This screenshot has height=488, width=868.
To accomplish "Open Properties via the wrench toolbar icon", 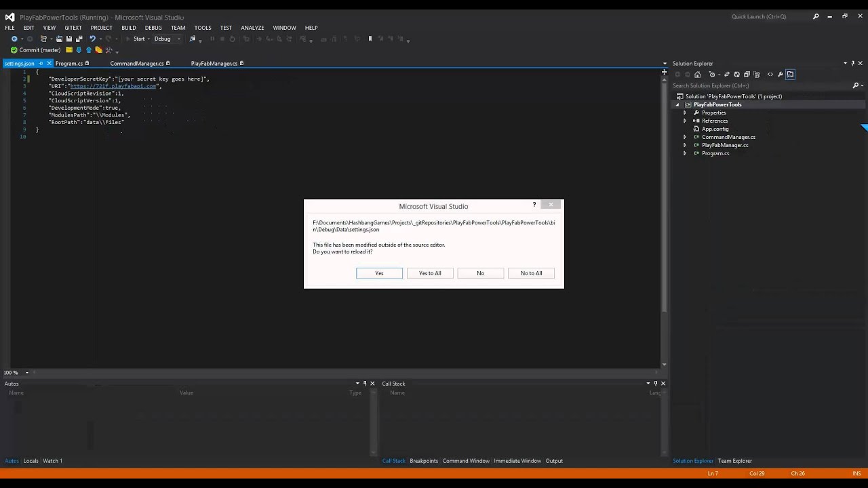I will pos(781,75).
